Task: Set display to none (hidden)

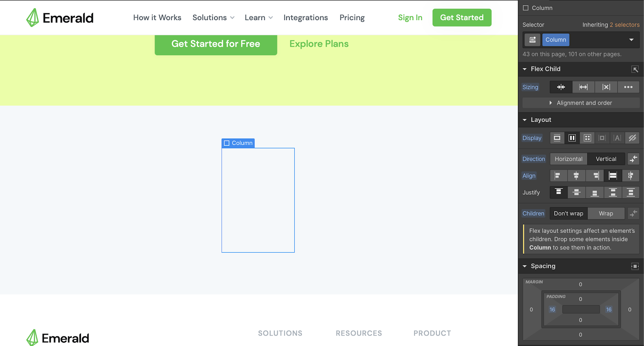Action: (632, 138)
